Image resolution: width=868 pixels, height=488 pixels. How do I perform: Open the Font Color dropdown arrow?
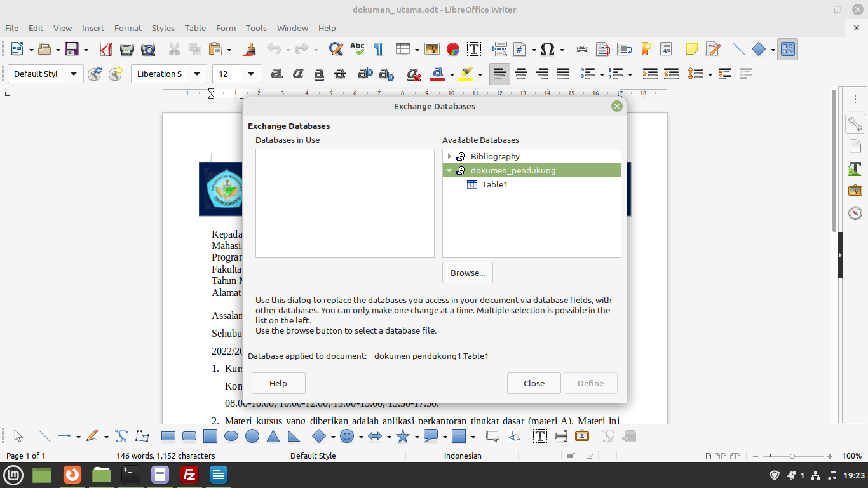(x=452, y=74)
